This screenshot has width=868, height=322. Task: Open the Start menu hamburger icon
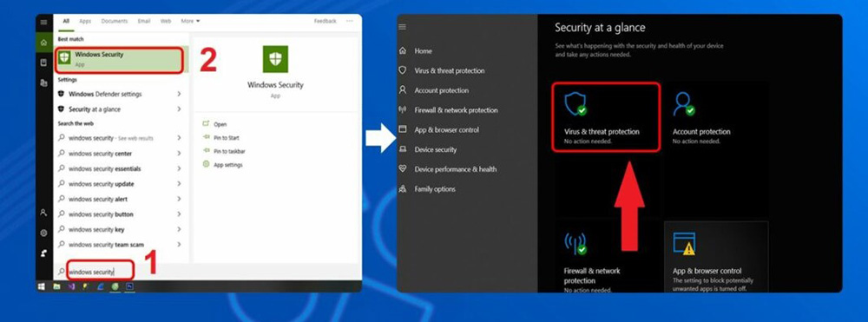43,22
